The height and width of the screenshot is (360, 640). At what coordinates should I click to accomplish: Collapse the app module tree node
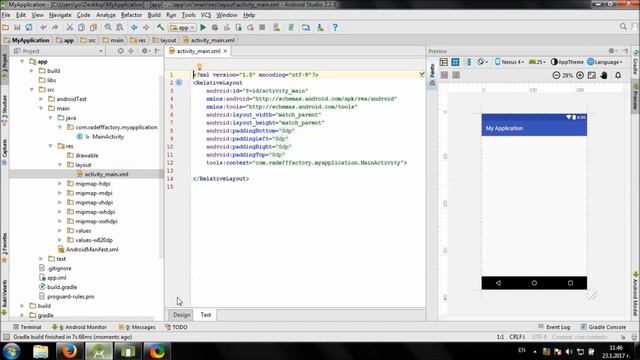click(x=22, y=61)
